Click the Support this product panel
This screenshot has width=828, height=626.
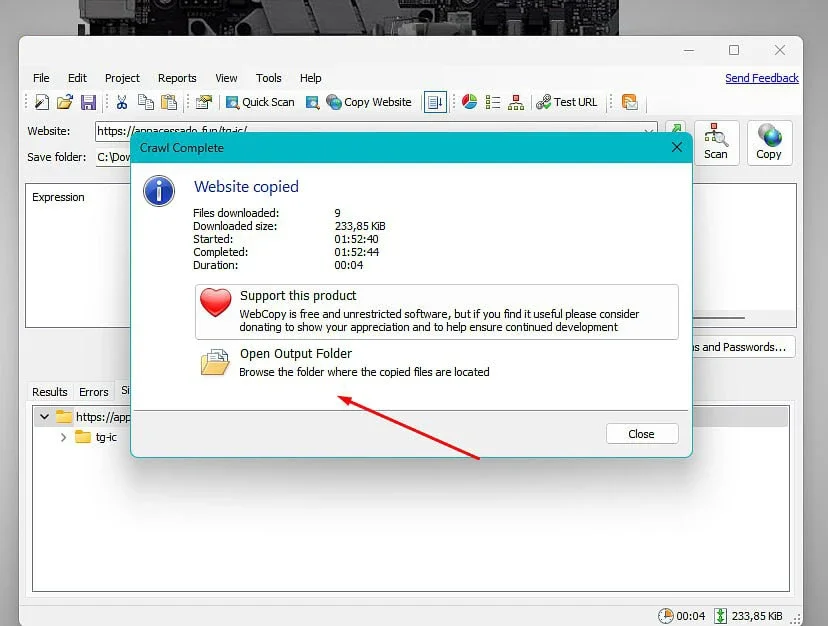pos(436,312)
